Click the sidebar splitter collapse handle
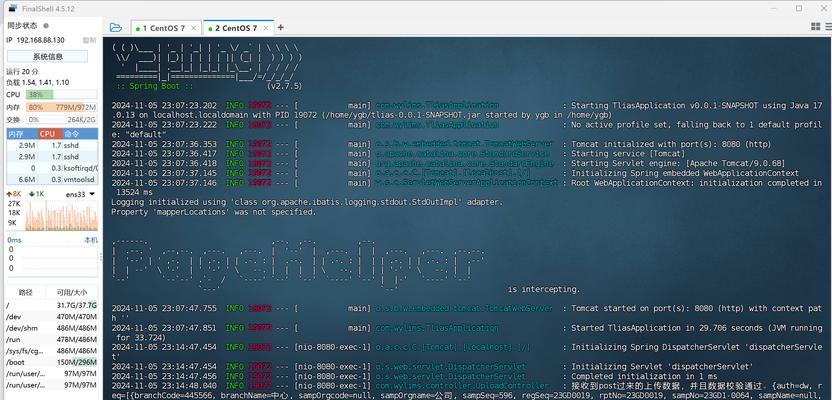832x400 pixels. point(101,257)
